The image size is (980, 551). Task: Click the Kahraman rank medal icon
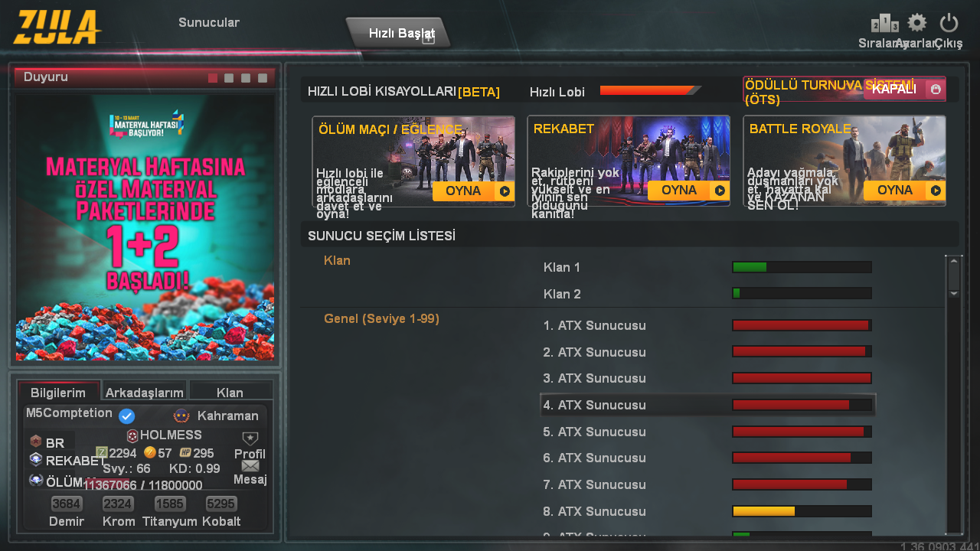(x=181, y=416)
